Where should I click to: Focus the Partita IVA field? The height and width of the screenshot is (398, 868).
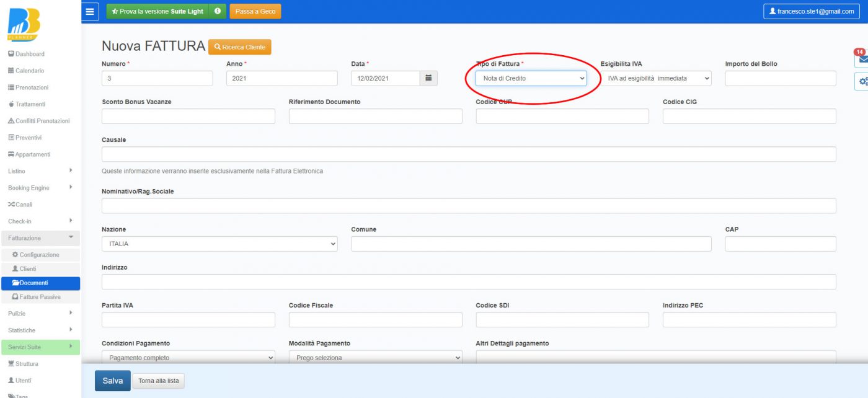(188, 319)
